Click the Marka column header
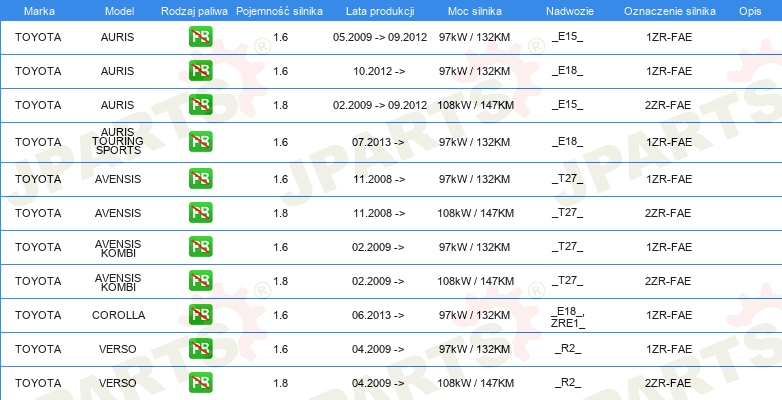The width and height of the screenshot is (782, 400). coord(39,11)
